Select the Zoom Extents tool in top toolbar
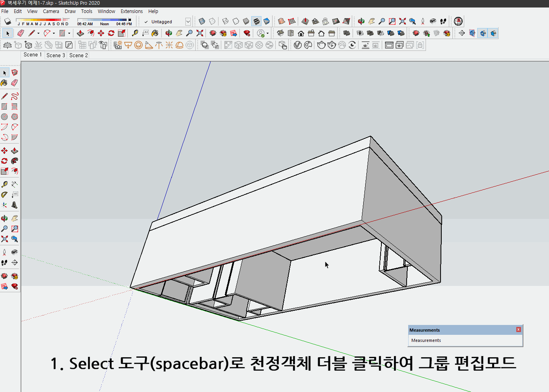The height and width of the screenshot is (392, 549). coord(200,33)
